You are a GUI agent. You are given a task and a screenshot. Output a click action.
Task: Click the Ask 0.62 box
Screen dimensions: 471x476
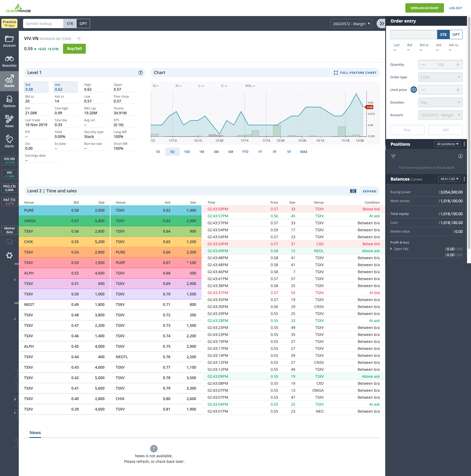click(x=66, y=87)
